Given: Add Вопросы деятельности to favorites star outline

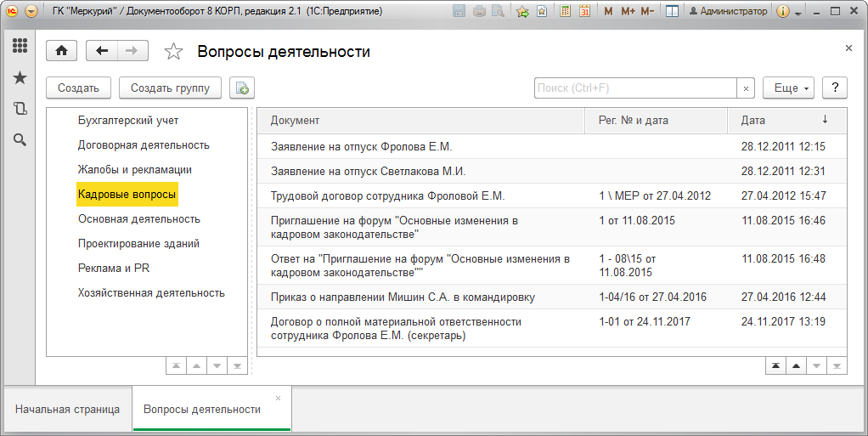Looking at the screenshot, I should [x=174, y=52].
